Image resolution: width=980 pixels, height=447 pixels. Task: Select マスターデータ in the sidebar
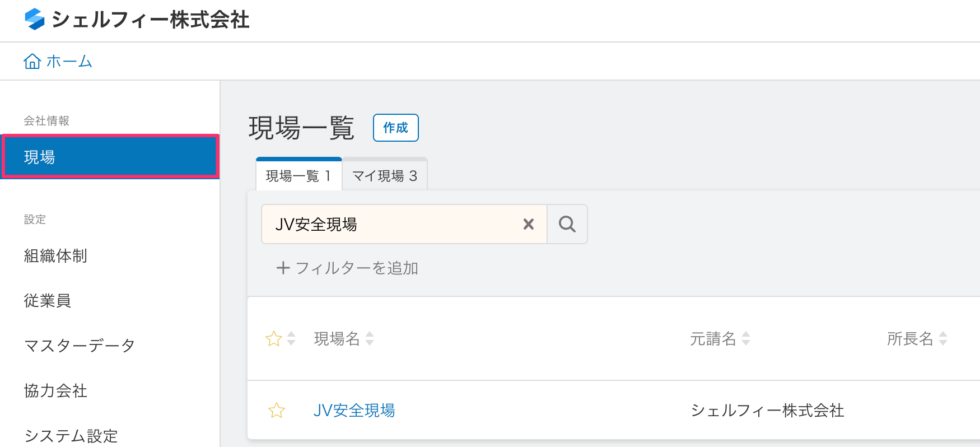click(80, 346)
